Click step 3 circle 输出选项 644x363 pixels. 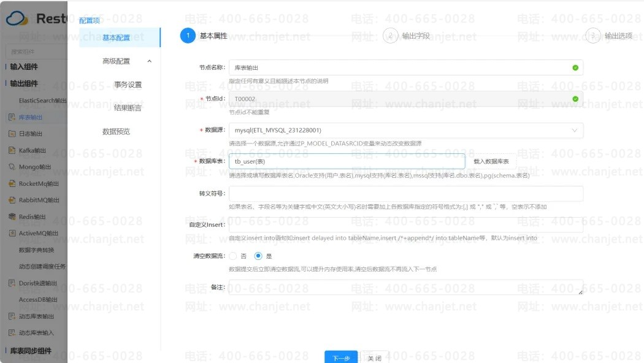coord(592,36)
